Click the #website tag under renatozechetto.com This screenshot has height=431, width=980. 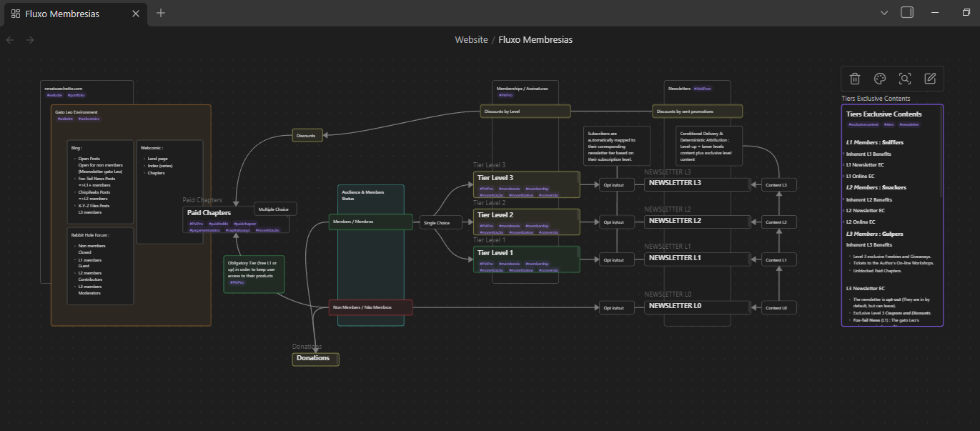pos(54,95)
